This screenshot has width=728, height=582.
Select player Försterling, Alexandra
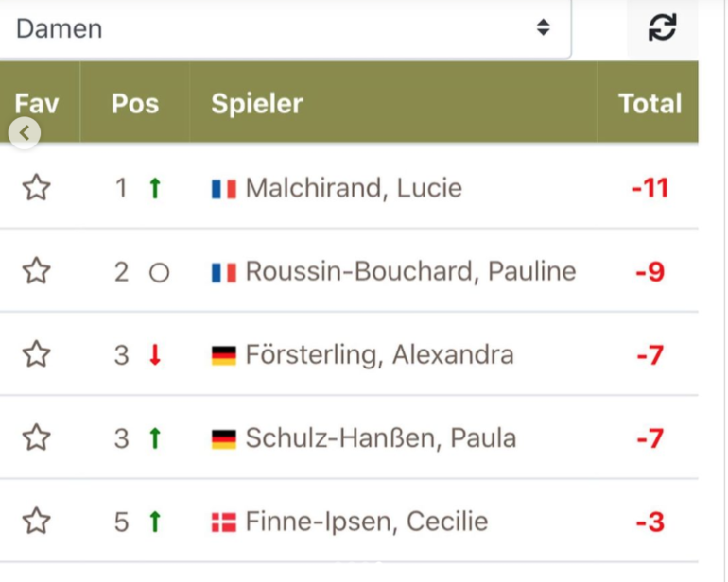click(x=379, y=355)
